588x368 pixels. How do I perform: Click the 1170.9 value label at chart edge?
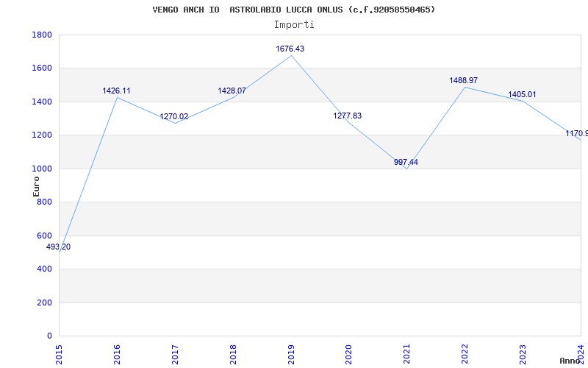577,133
